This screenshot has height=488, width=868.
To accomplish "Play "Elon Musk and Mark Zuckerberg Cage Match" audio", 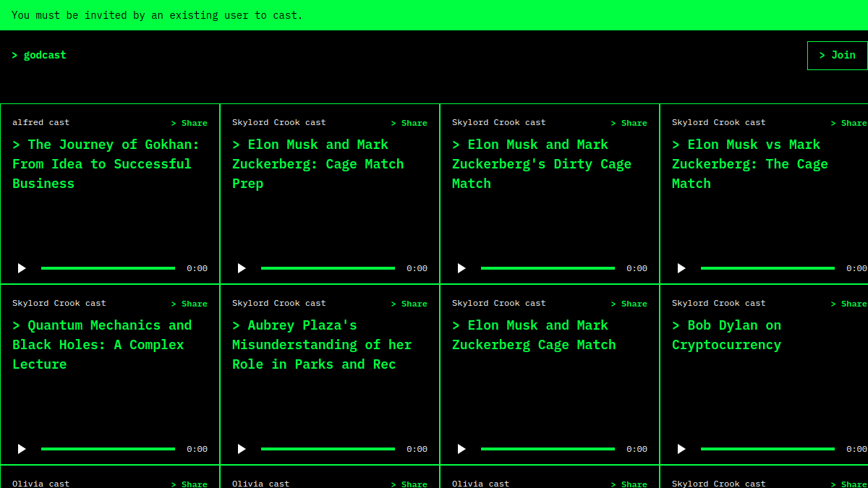I will tap(461, 449).
